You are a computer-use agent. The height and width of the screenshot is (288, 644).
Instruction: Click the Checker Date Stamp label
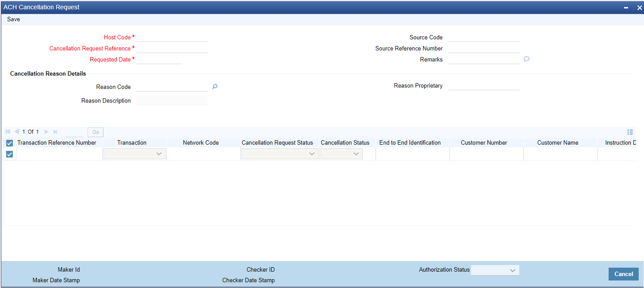click(x=249, y=280)
